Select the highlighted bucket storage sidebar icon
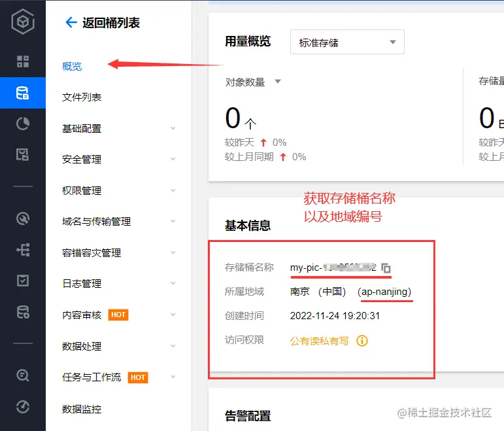 coord(22,93)
